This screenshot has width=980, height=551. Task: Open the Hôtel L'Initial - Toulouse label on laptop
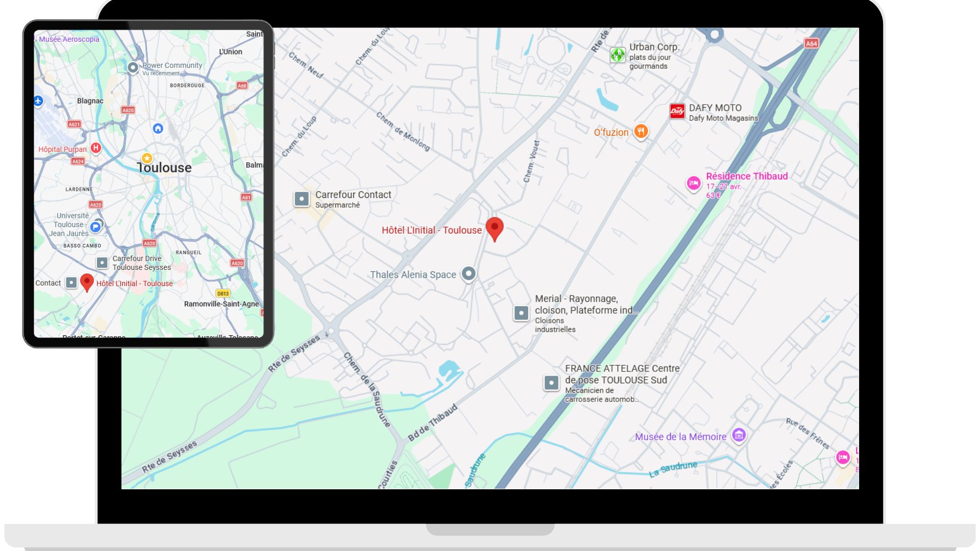click(431, 230)
